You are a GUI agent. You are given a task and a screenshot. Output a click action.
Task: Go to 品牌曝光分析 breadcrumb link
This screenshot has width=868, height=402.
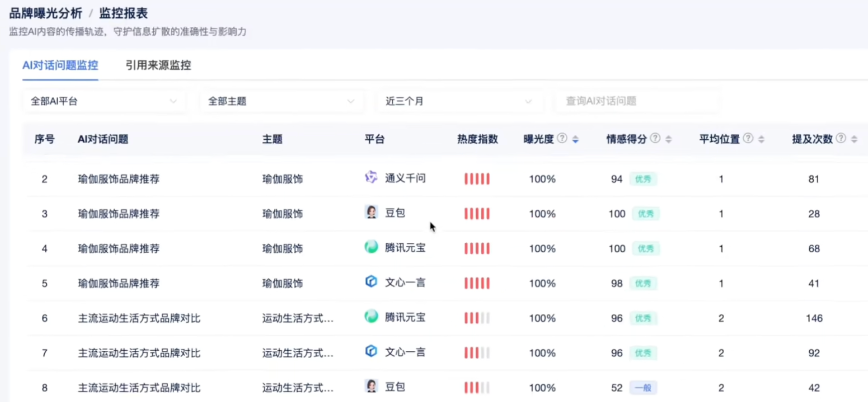pyautogui.click(x=46, y=13)
